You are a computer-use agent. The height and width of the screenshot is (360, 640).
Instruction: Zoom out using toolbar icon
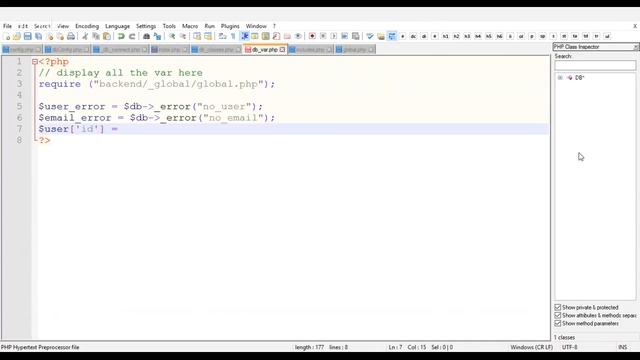[183, 36]
